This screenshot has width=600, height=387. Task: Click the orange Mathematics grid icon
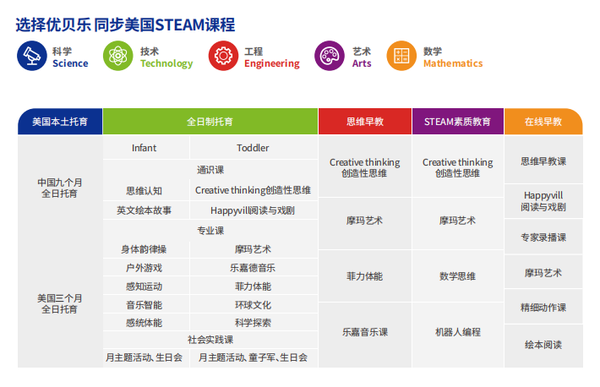tap(401, 56)
